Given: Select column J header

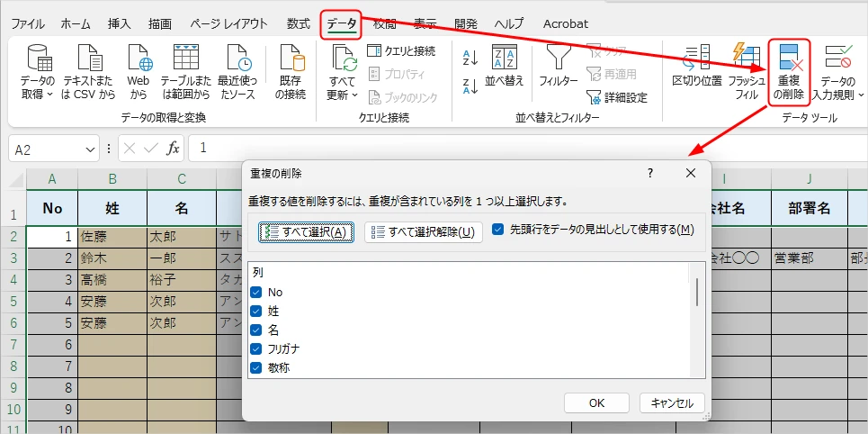Looking at the screenshot, I should (809, 178).
